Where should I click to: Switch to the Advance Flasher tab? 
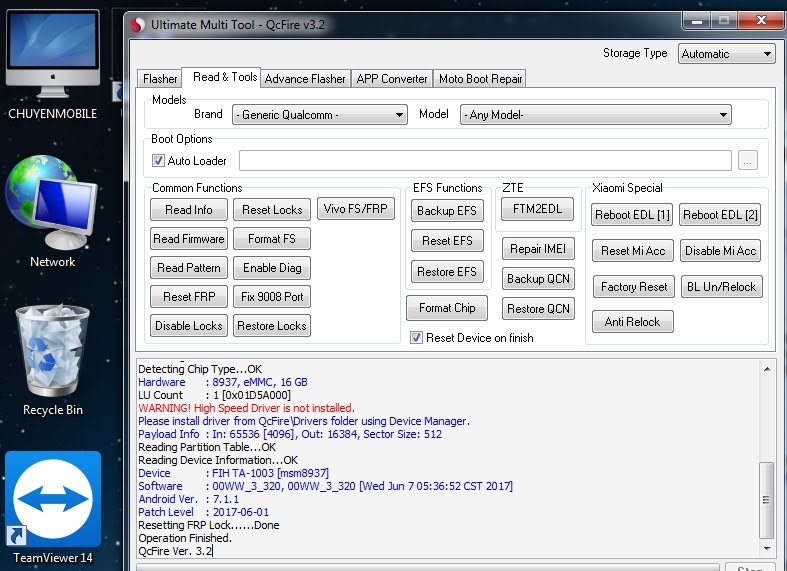[x=305, y=79]
